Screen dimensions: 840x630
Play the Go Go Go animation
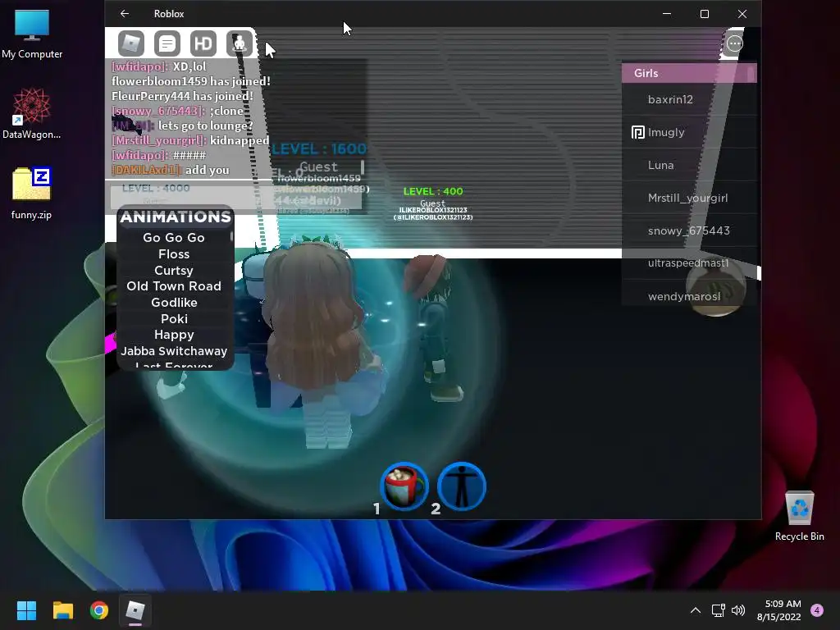pyautogui.click(x=174, y=238)
